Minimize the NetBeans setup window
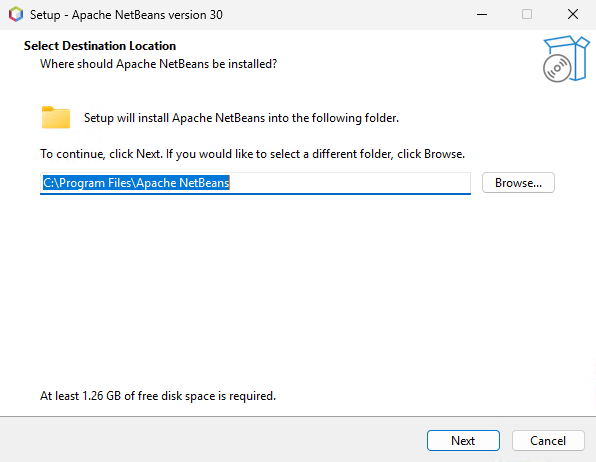This screenshot has height=462, width=596. (482, 14)
